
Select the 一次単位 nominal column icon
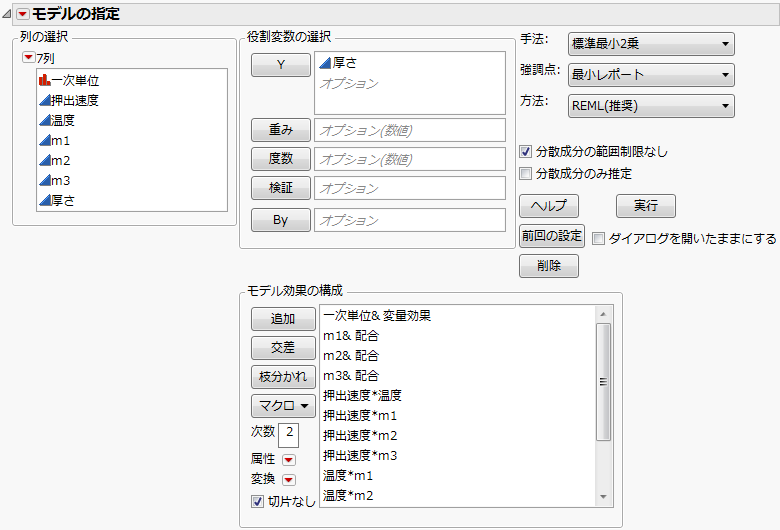(x=45, y=80)
